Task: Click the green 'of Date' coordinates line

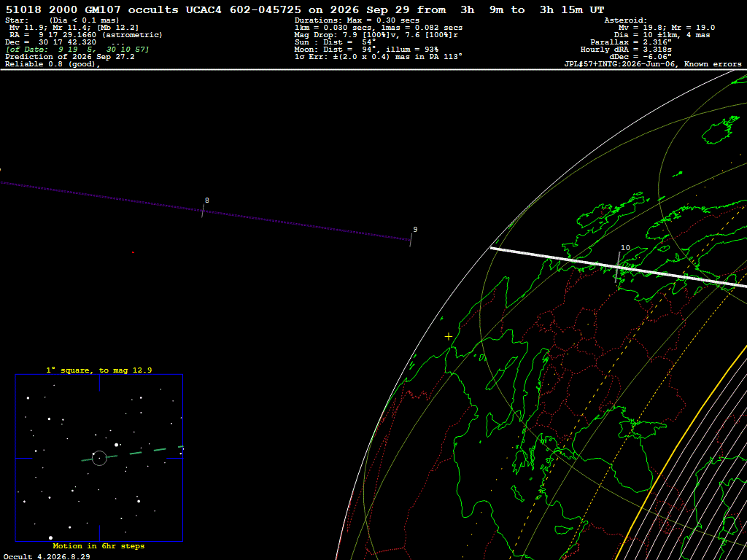Action: (x=77, y=49)
